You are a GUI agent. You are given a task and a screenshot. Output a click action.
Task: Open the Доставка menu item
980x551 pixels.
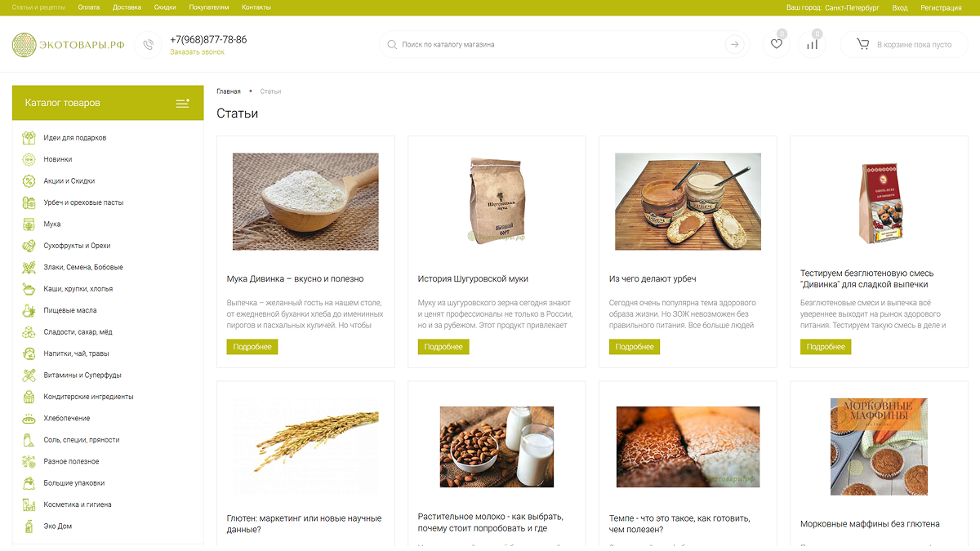click(x=127, y=7)
